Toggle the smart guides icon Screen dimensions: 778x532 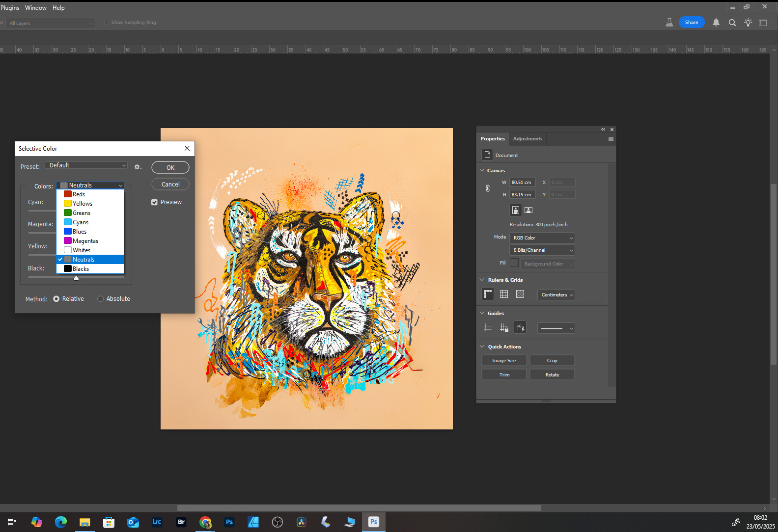pyautogui.click(x=520, y=327)
